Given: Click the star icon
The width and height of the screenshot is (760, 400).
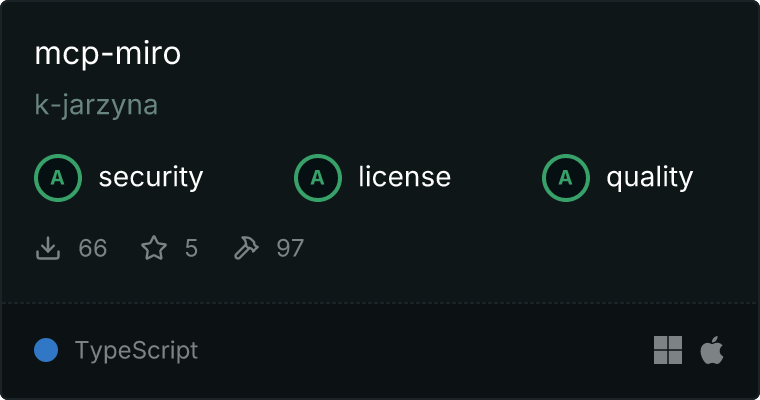Looking at the screenshot, I should point(154,248).
